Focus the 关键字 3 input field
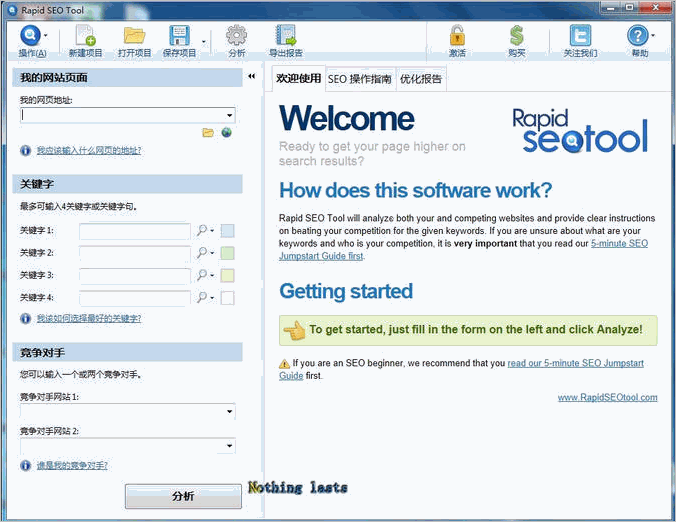This screenshot has width=676, height=522. click(135, 276)
